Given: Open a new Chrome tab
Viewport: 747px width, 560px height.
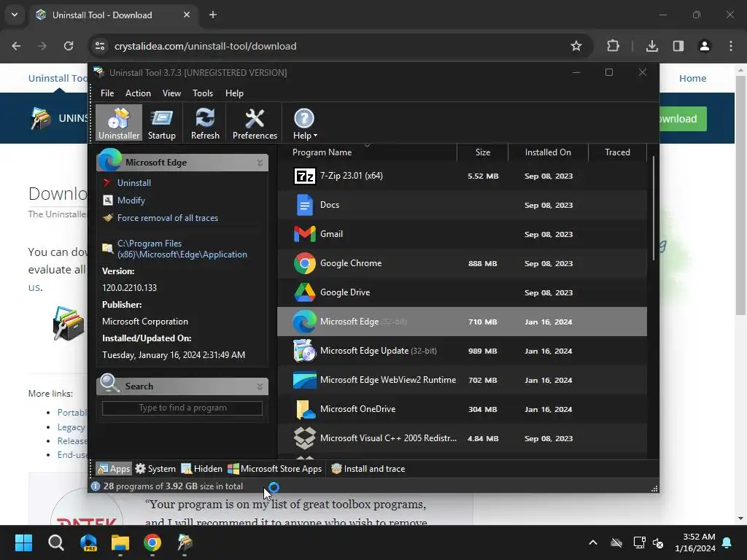Looking at the screenshot, I should pos(213,15).
